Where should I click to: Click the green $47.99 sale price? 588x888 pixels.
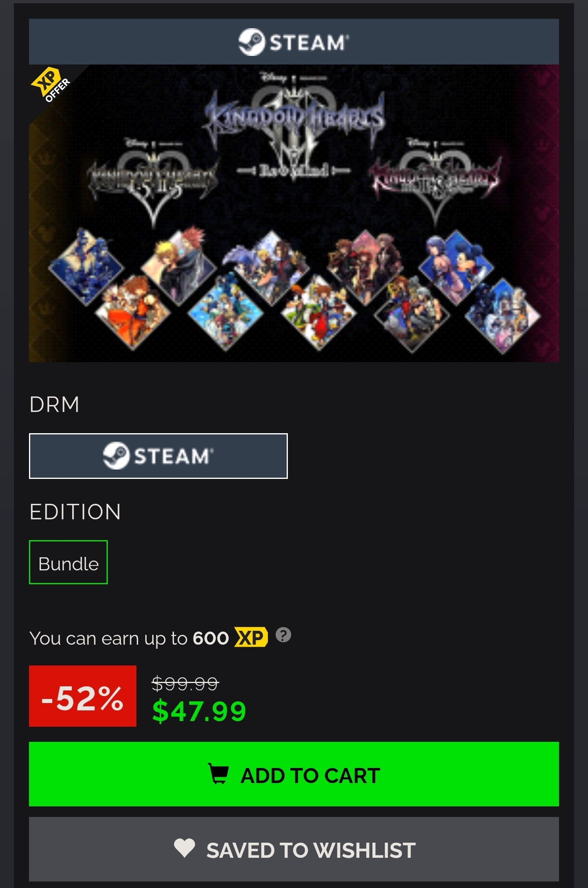tap(199, 711)
